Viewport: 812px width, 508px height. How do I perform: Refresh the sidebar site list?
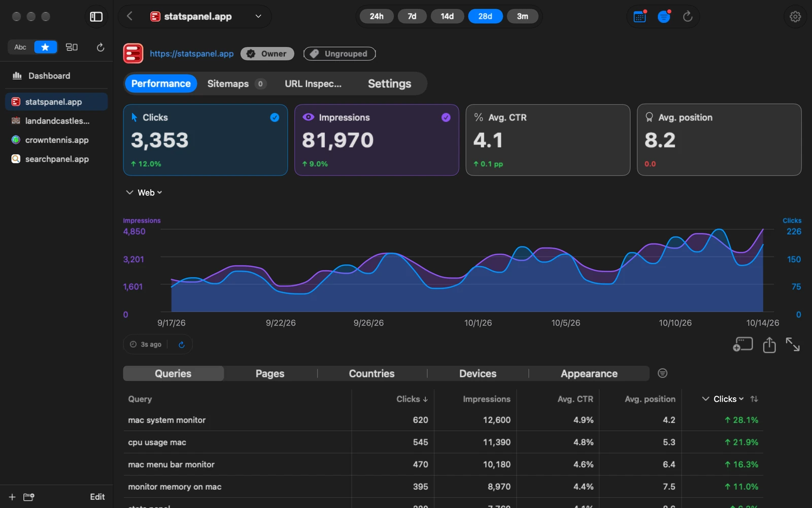click(100, 47)
